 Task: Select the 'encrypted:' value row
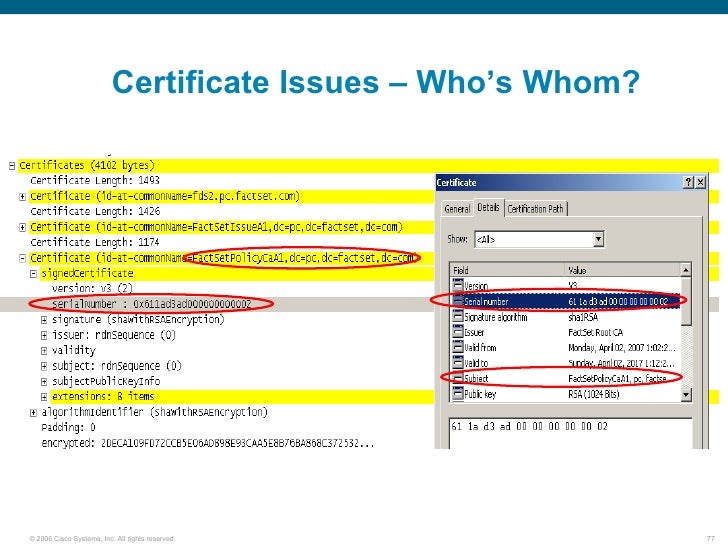(x=208, y=443)
